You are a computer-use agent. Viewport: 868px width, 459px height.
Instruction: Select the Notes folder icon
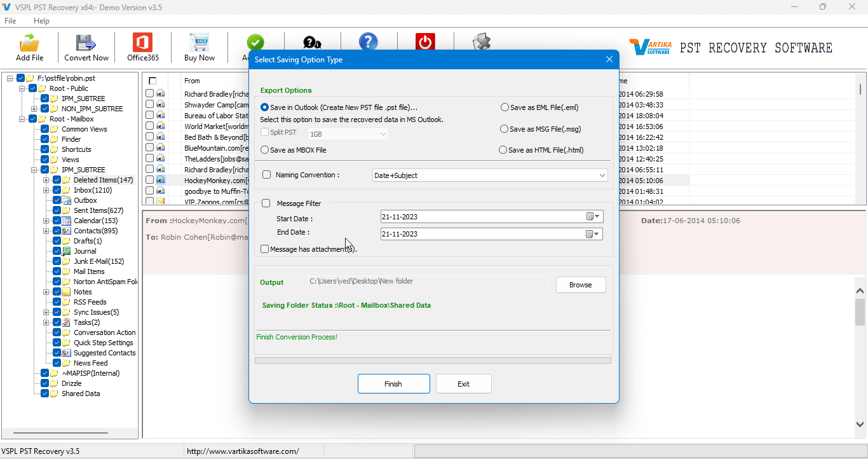point(66,292)
